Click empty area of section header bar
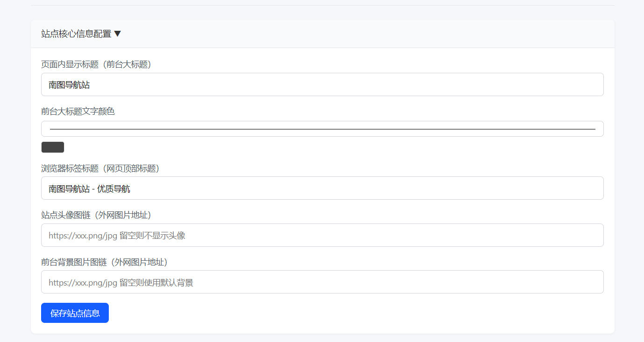This screenshot has height=342, width=644. point(364,34)
